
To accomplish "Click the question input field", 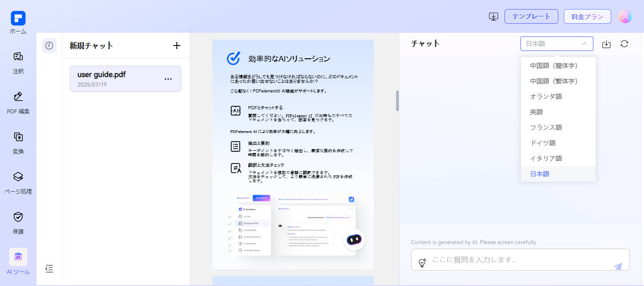I will pyautogui.click(x=520, y=260).
